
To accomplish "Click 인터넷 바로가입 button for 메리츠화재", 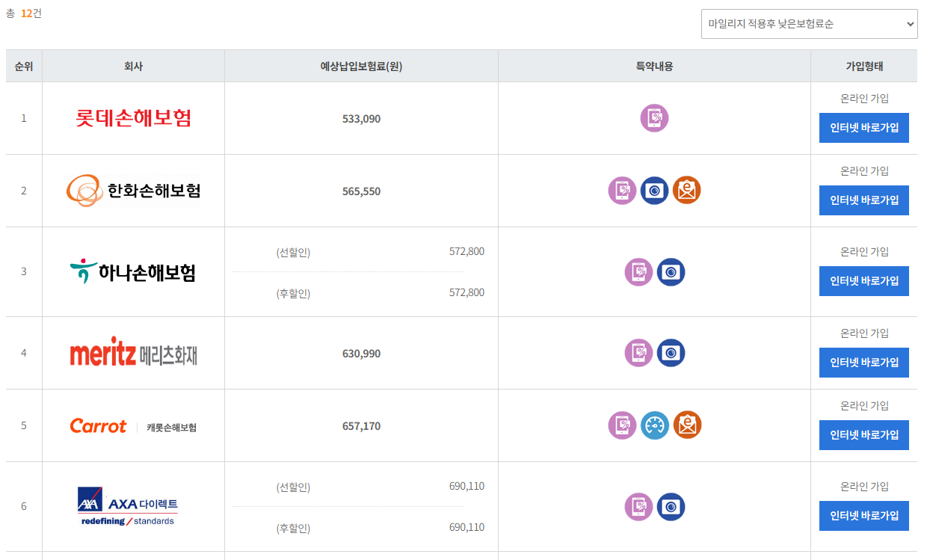I will click(864, 363).
